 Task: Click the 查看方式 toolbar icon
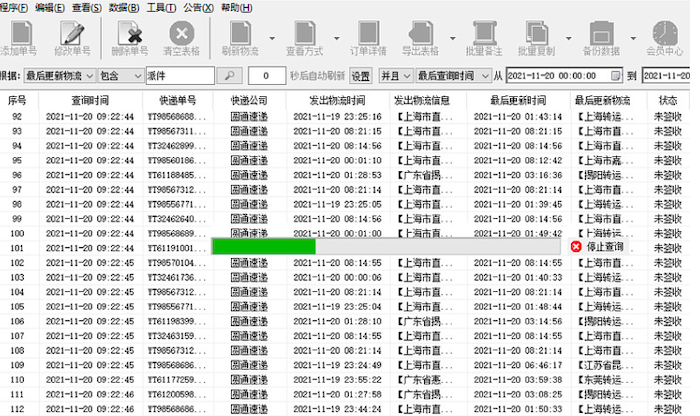(x=304, y=33)
